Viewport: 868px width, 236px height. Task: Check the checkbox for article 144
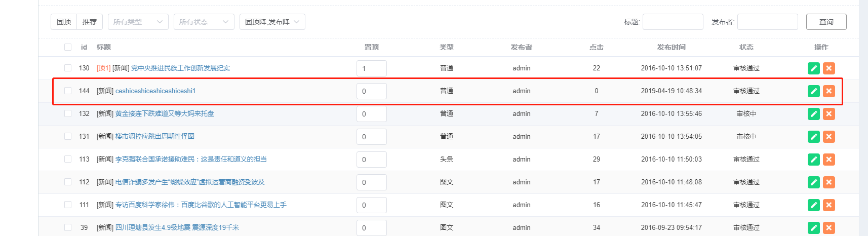tap(68, 91)
